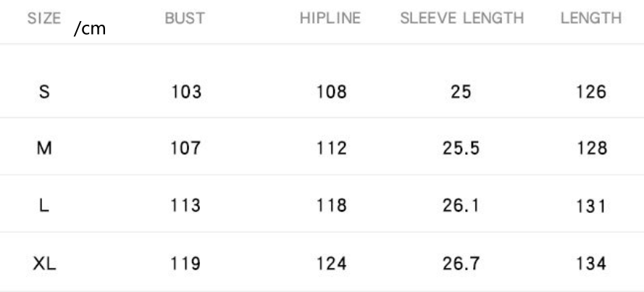The width and height of the screenshot is (644, 292).
Task: Click the /cm unit label
Action: 91,30
